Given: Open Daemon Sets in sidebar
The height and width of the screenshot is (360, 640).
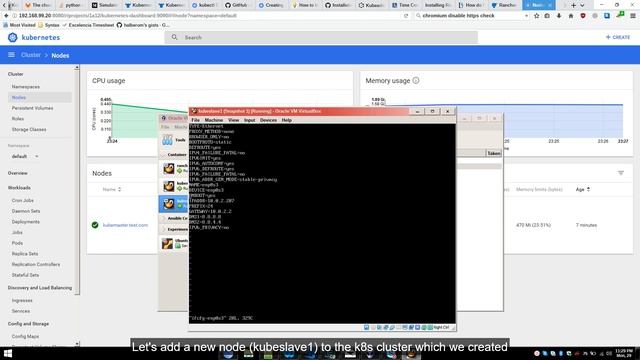Looking at the screenshot, I should pyautogui.click(x=26, y=211).
